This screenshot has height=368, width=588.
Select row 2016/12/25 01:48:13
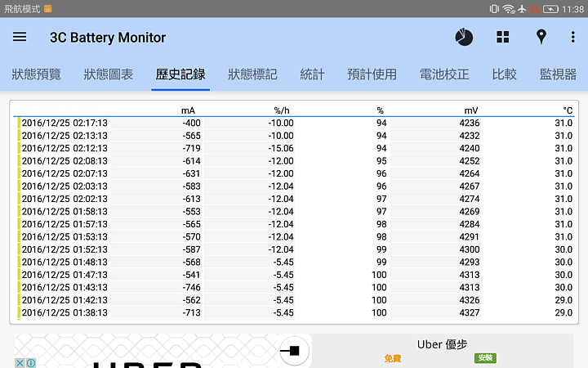tap(296, 263)
